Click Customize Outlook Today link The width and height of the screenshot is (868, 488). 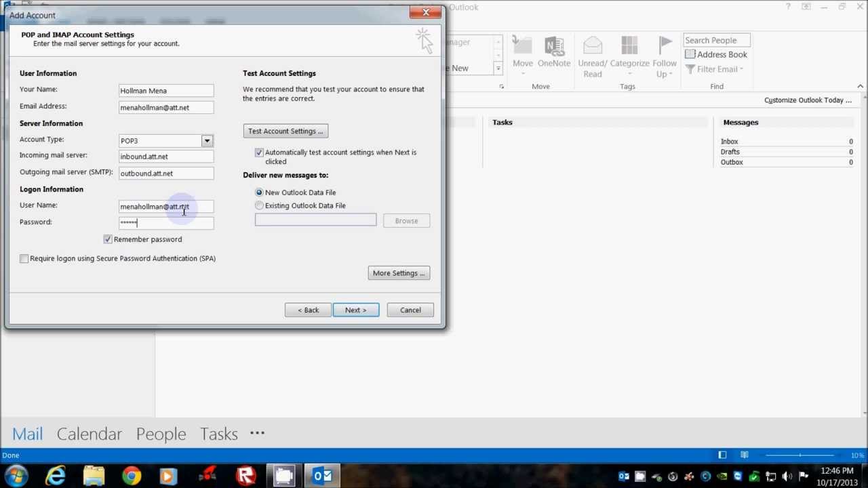pyautogui.click(x=808, y=100)
